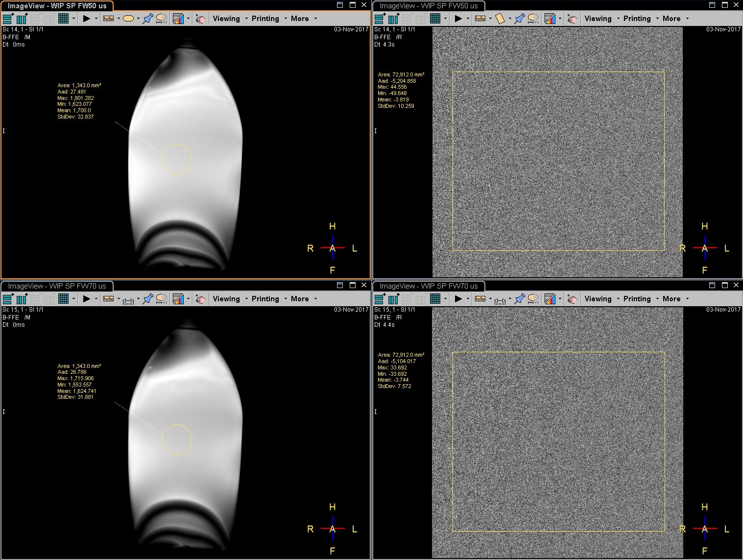The image size is (743, 560).
Task: Select the ellipse ROI tool in the top-left viewer
Action: [128, 19]
